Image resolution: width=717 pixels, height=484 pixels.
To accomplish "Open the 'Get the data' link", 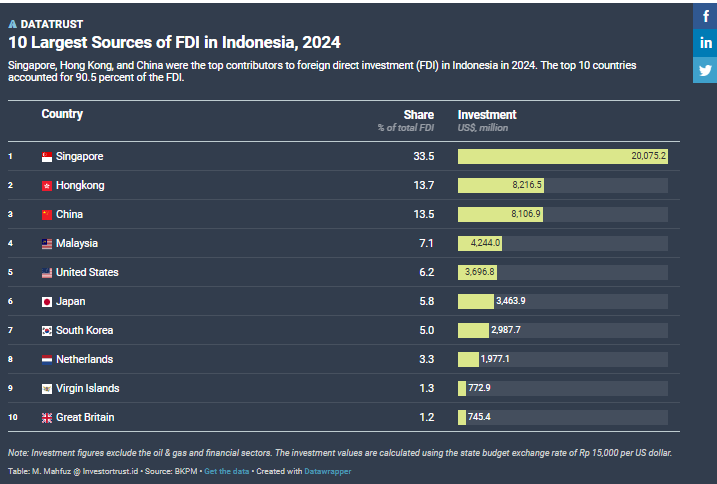I will (225, 470).
